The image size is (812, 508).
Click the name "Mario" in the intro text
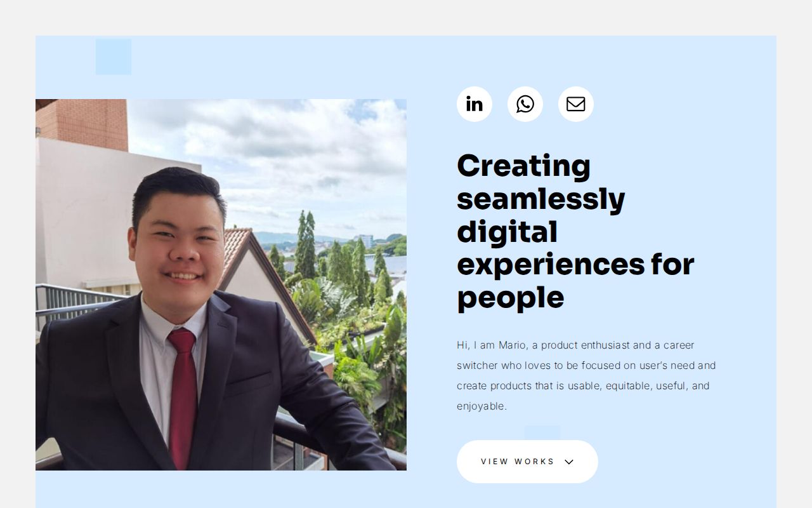(x=512, y=345)
